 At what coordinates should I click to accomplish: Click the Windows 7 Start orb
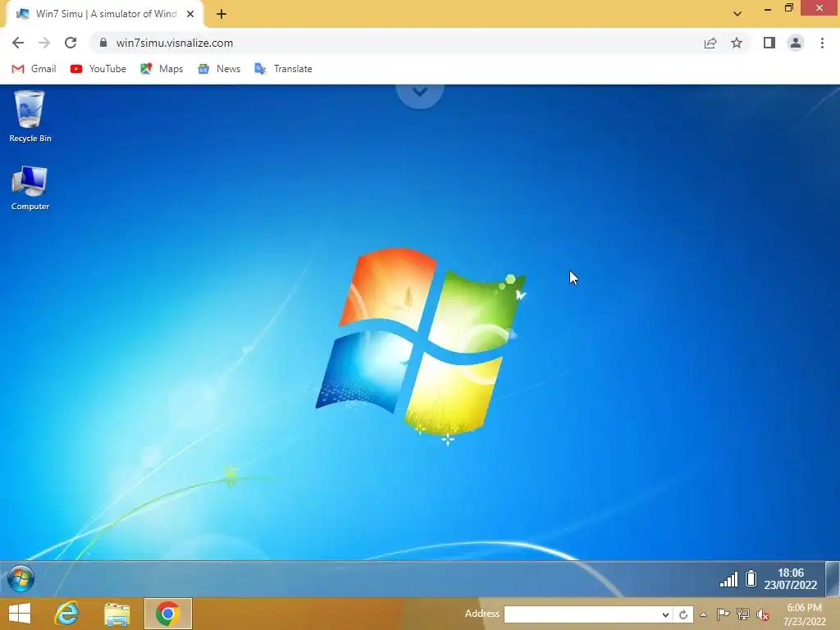pos(21,578)
